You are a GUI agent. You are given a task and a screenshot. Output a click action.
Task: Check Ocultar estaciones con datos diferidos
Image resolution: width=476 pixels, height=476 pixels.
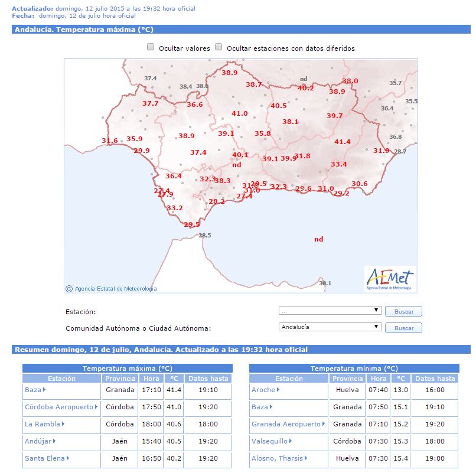(219, 47)
